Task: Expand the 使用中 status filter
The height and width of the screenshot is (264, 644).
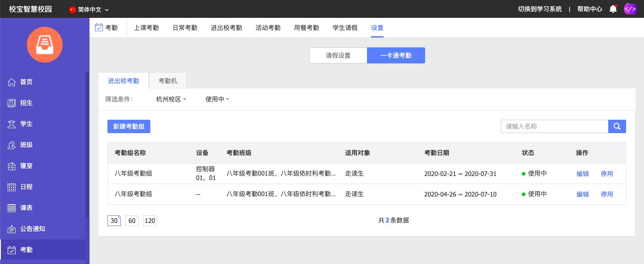Action: coord(217,99)
